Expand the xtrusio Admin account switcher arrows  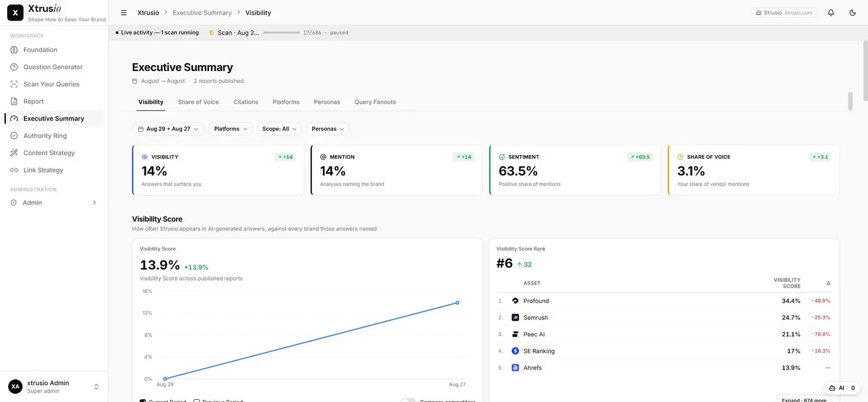(96, 387)
